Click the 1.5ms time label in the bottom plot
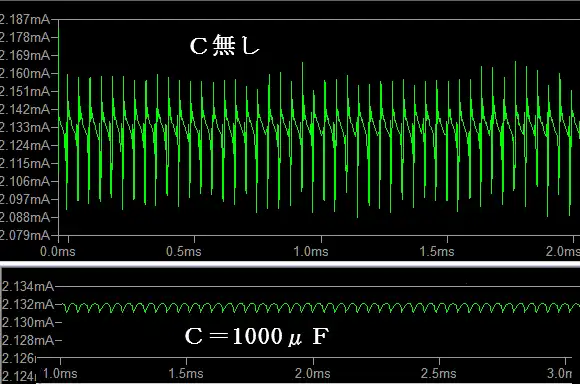Image resolution: width=580 pixels, height=384 pixels. (186, 373)
